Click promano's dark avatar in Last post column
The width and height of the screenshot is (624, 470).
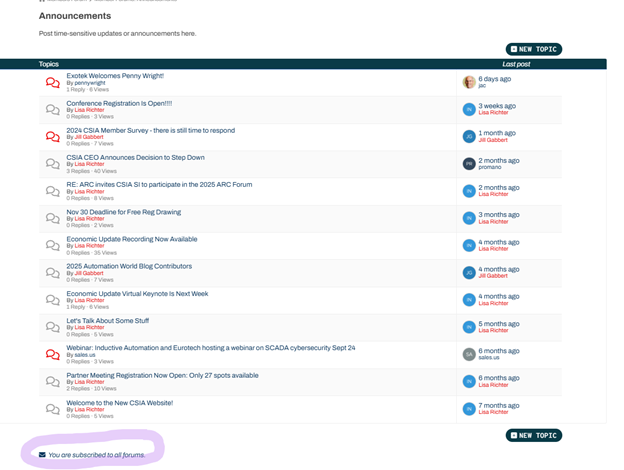468,164
